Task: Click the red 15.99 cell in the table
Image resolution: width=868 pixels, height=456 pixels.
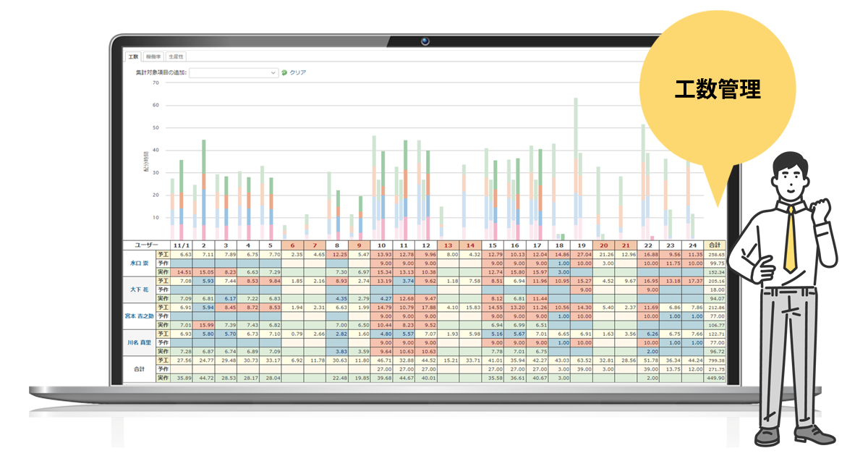Action: pos(208,325)
